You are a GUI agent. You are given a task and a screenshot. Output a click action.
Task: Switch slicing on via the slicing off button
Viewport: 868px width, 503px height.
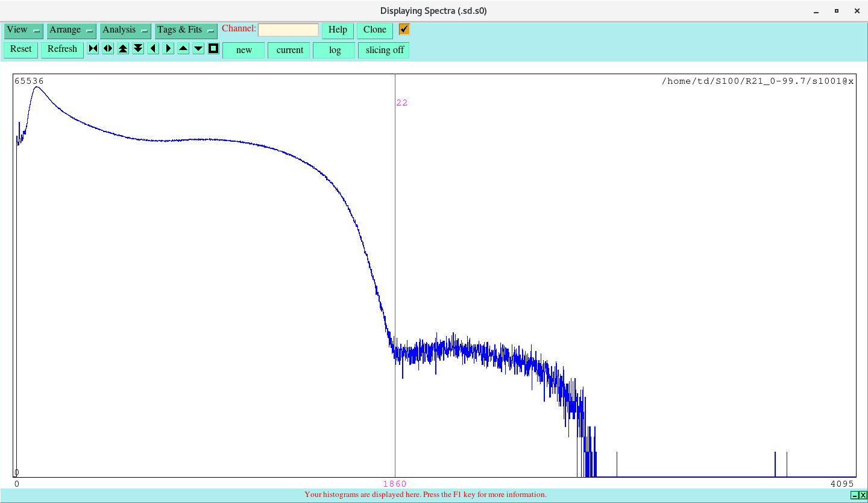tap(383, 50)
